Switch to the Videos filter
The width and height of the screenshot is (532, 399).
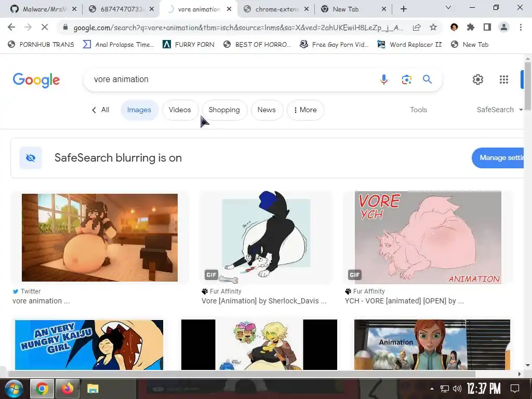point(180,110)
